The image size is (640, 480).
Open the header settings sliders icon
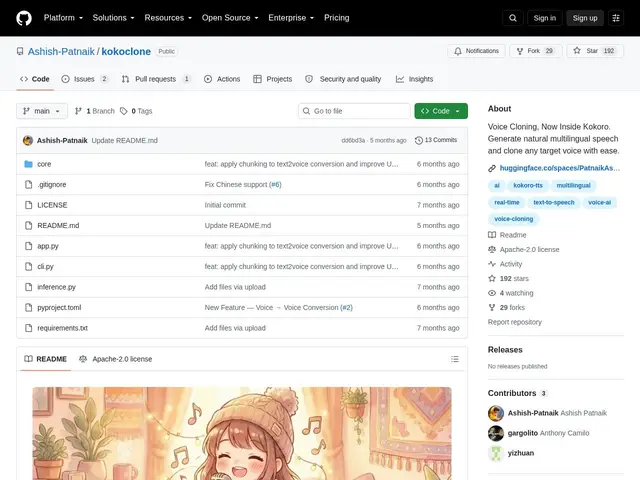coord(616,18)
